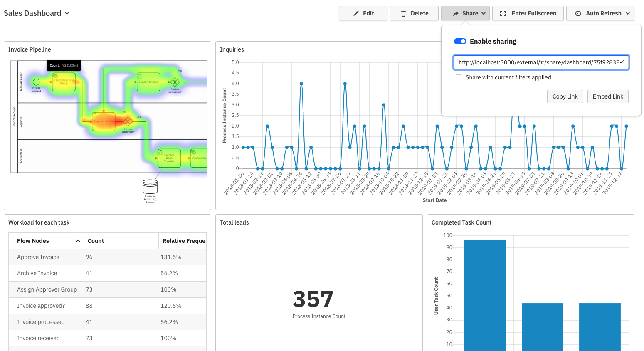Click the Embed Link button
Image resolution: width=644 pixels, height=351 pixels.
point(608,96)
